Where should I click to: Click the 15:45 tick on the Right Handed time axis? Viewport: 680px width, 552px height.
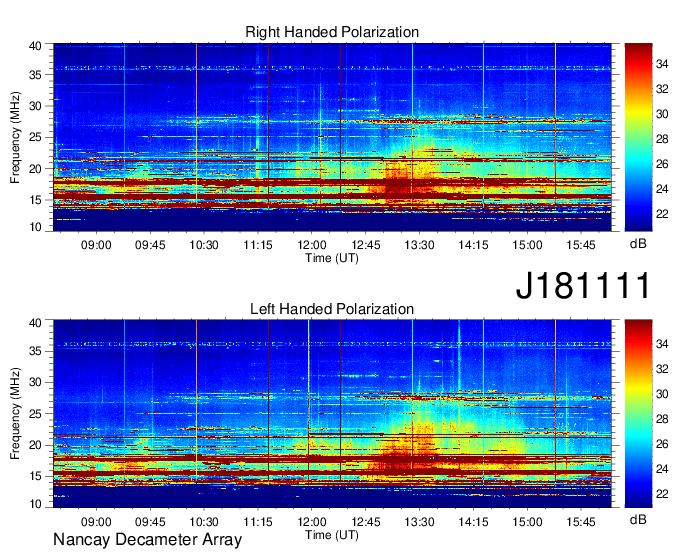[x=581, y=245]
